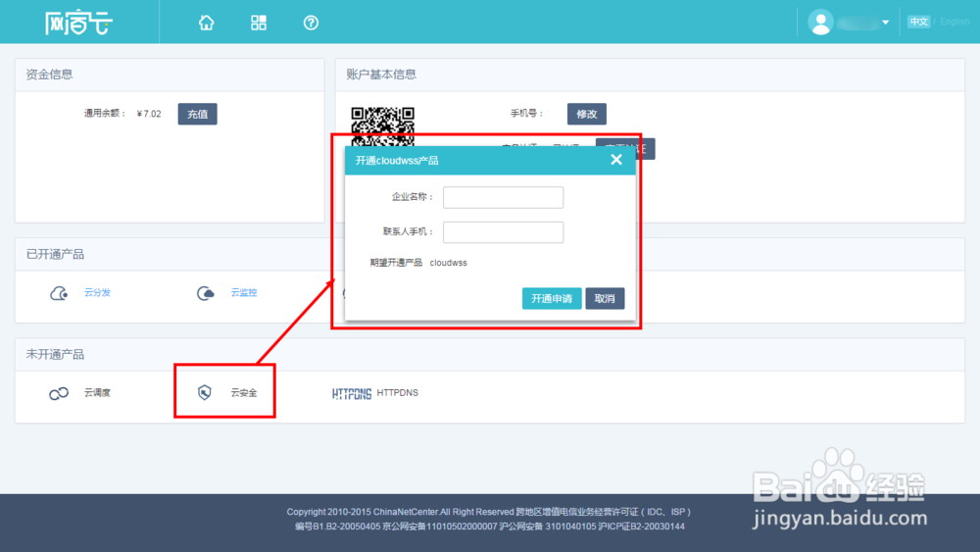The width and height of the screenshot is (980, 552).
Task: Click the 云调度 loop icon
Action: coord(59,393)
